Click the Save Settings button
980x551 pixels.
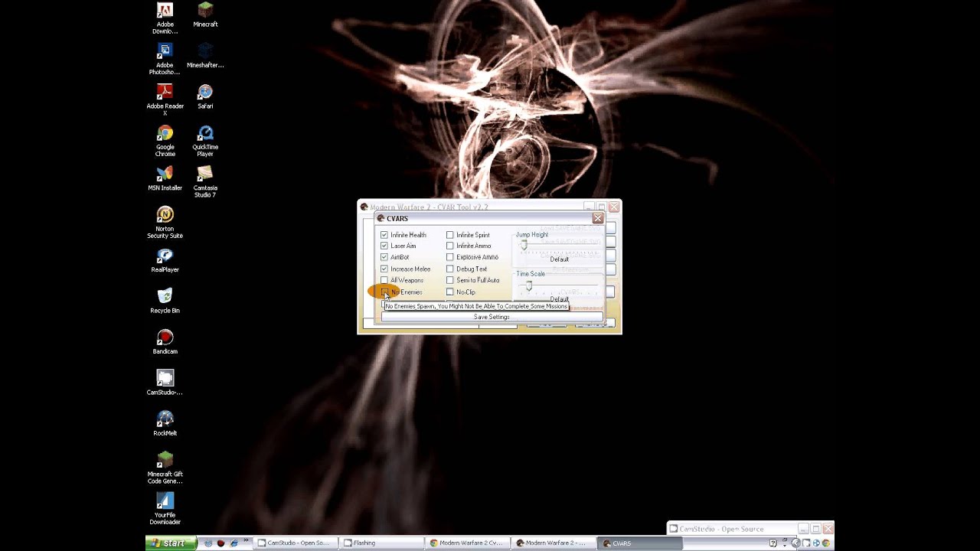(492, 317)
